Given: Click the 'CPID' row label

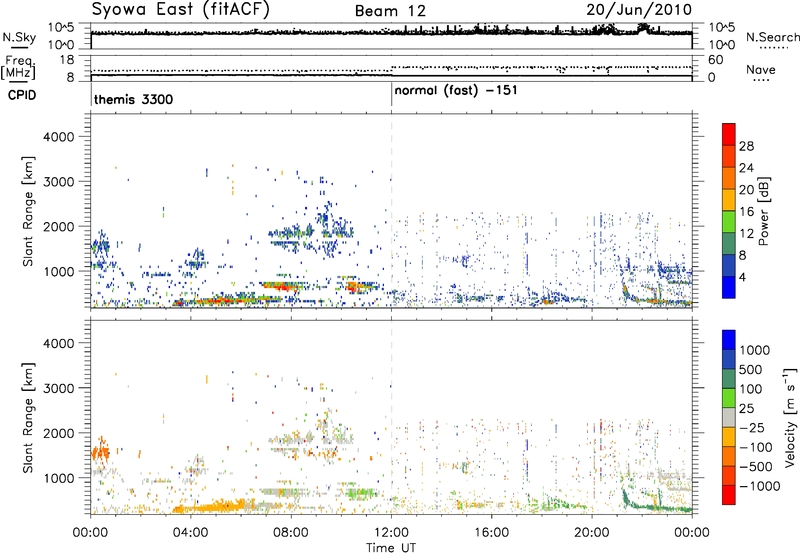Looking at the screenshot, I should (22, 95).
